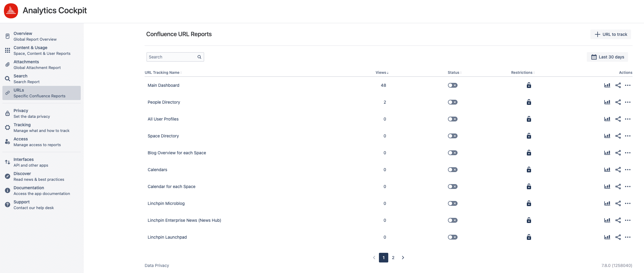Open more actions for People Directory
The height and width of the screenshot is (273, 644).
(x=628, y=102)
